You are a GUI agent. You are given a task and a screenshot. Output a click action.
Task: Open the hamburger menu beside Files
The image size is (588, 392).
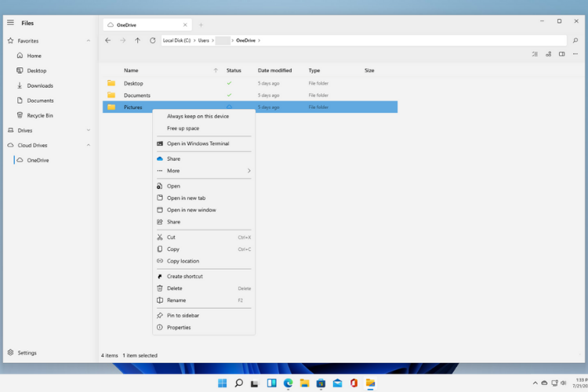pyautogui.click(x=10, y=24)
